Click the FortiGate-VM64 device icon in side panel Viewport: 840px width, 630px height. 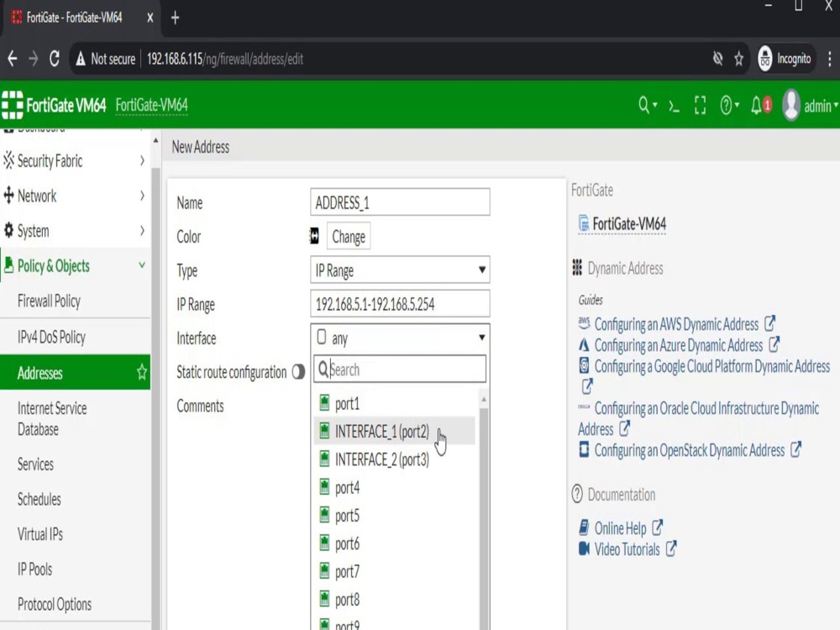(584, 223)
